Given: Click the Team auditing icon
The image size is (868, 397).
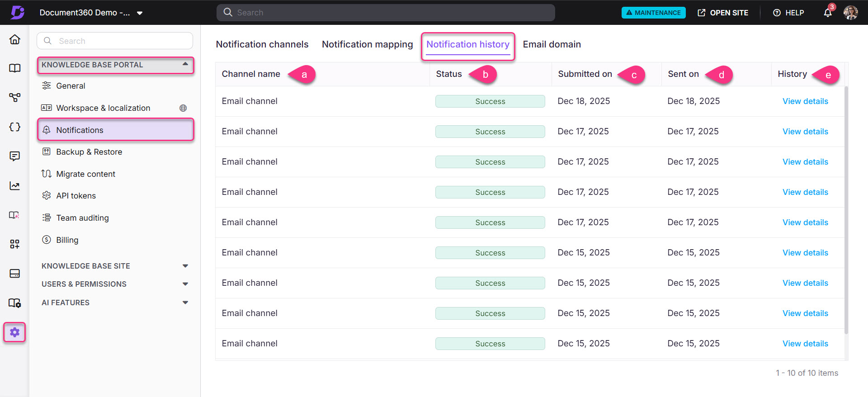Looking at the screenshot, I should click(x=46, y=217).
